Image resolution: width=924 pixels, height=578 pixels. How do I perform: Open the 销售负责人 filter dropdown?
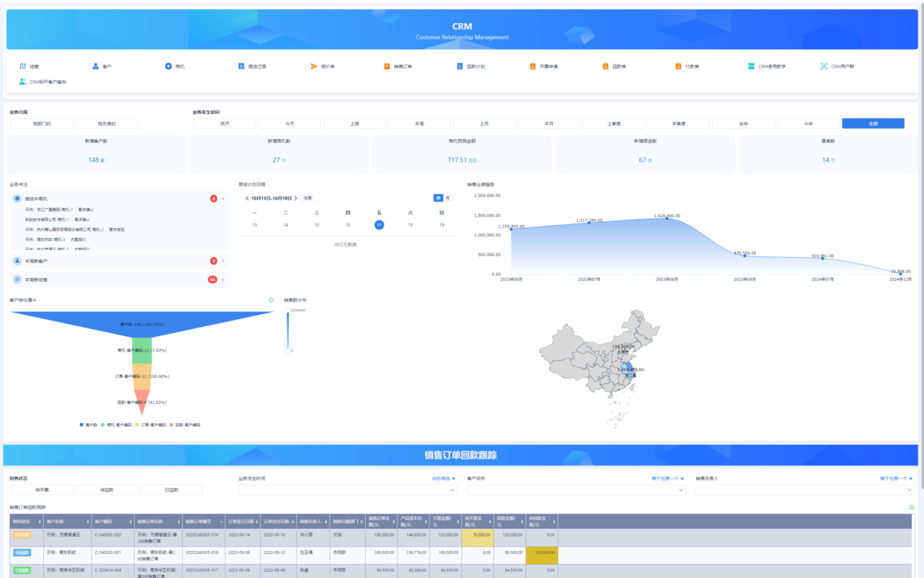(x=805, y=489)
